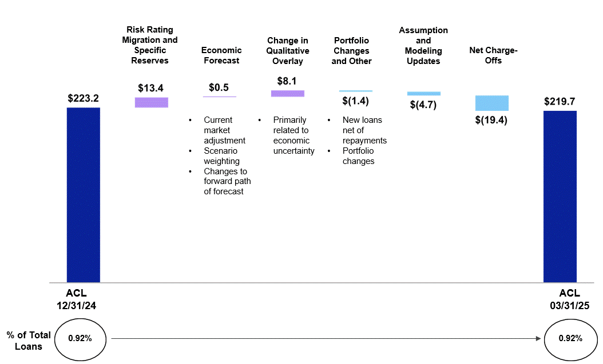Viewport: 603px width, 364px height.
Task: Click the dark blue ACL 12/31/24 bar
Action: pyautogui.click(x=84, y=194)
